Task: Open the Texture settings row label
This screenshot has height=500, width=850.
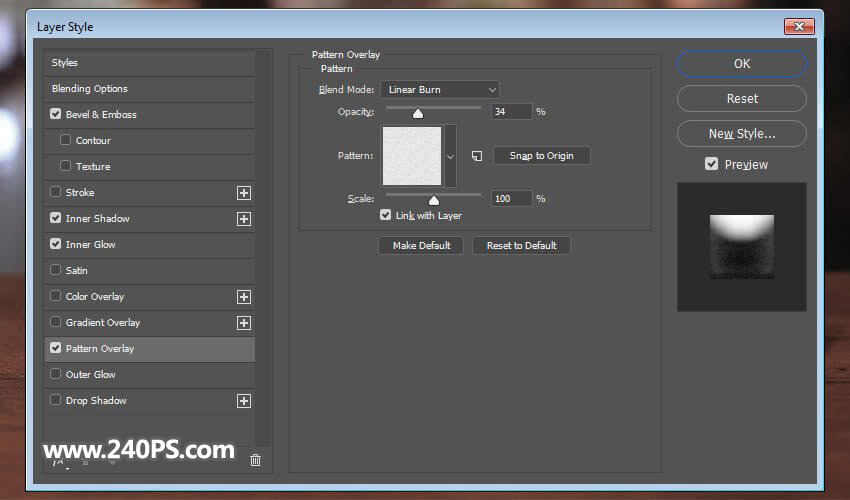Action: 93,166
